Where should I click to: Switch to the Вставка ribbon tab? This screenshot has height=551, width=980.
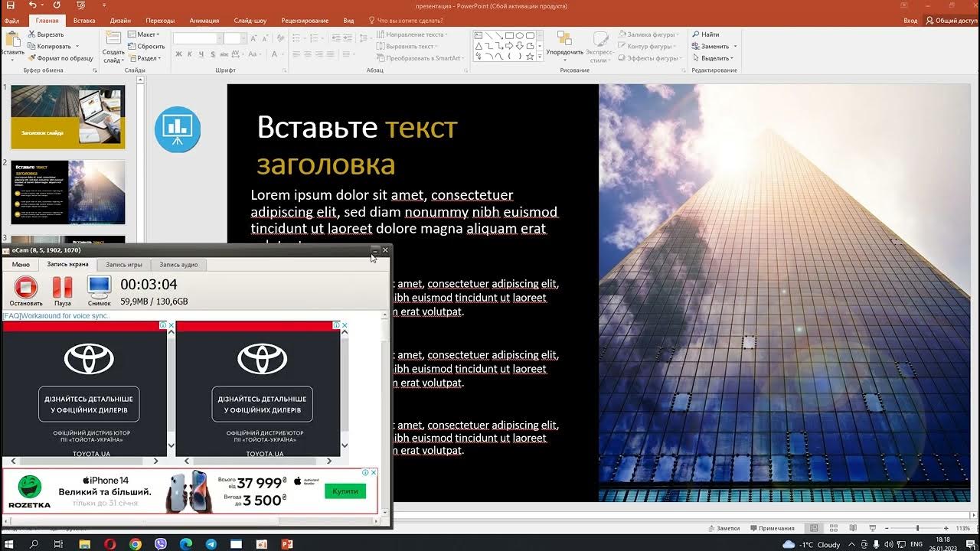pos(84,21)
